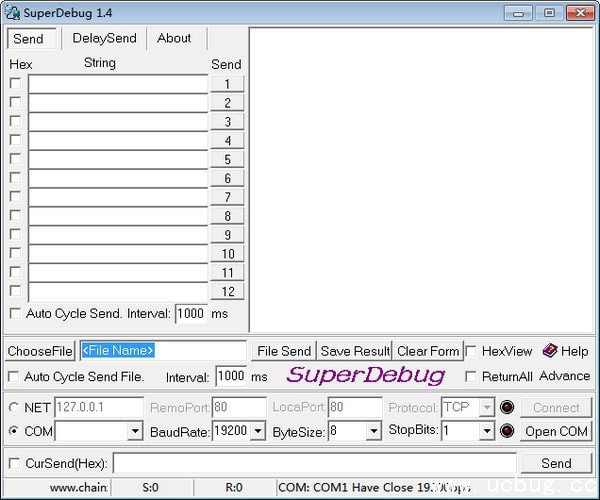The height and width of the screenshot is (500, 600).
Task: Toggle the HexView checkbox
Action: point(471,351)
